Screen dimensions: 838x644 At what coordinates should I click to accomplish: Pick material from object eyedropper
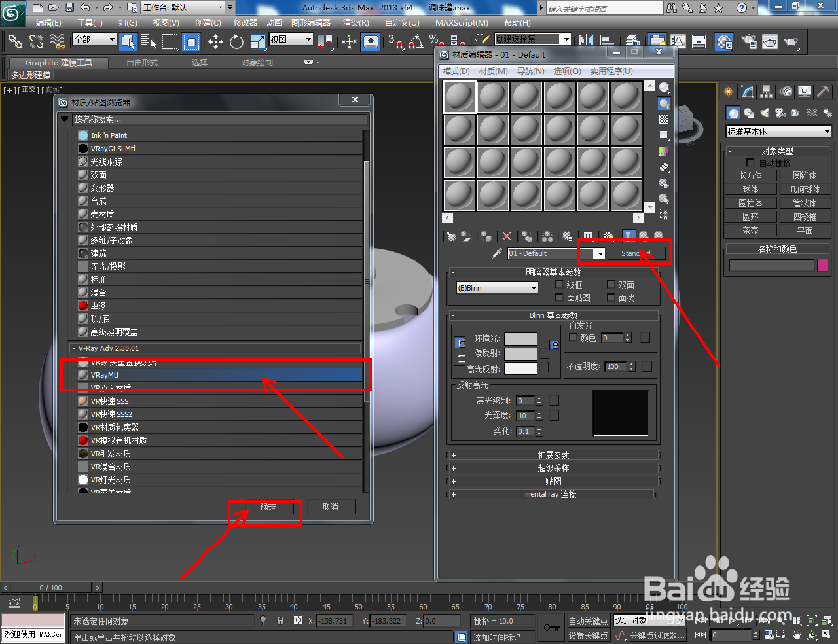pyautogui.click(x=497, y=253)
